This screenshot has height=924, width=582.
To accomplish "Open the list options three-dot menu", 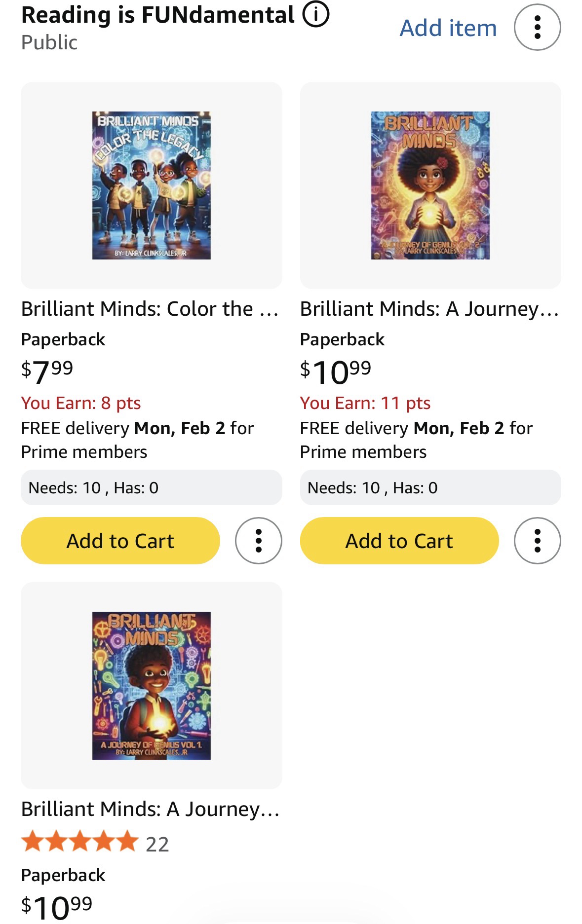I will [537, 28].
